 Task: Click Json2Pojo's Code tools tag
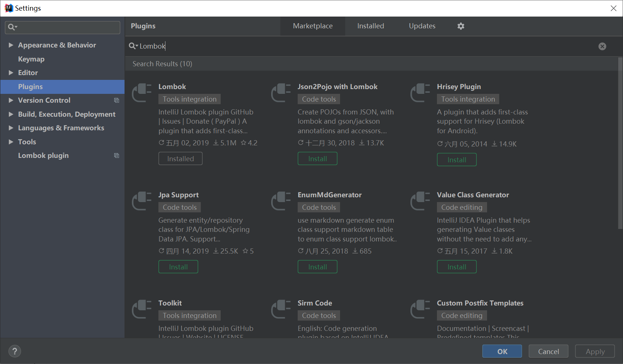(319, 99)
